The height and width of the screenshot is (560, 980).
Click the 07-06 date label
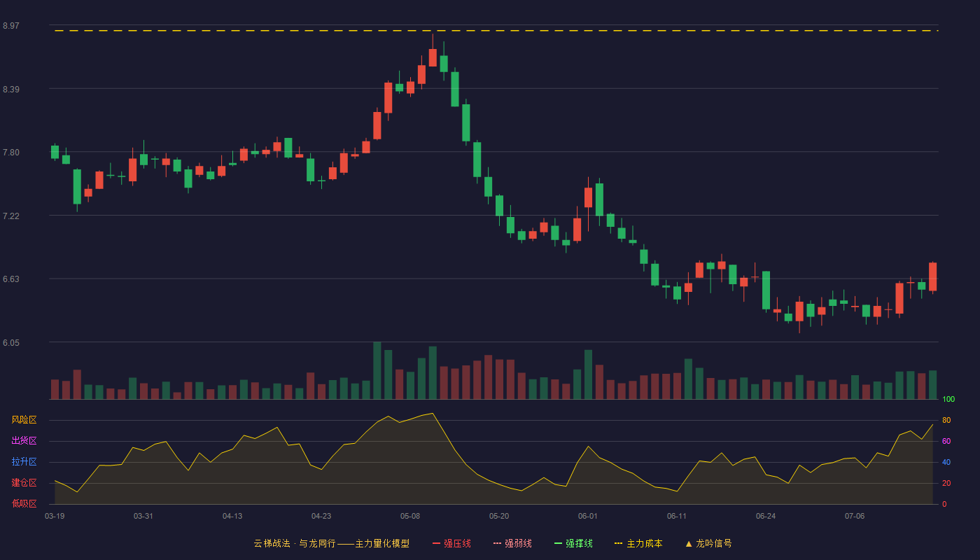pyautogui.click(x=855, y=516)
